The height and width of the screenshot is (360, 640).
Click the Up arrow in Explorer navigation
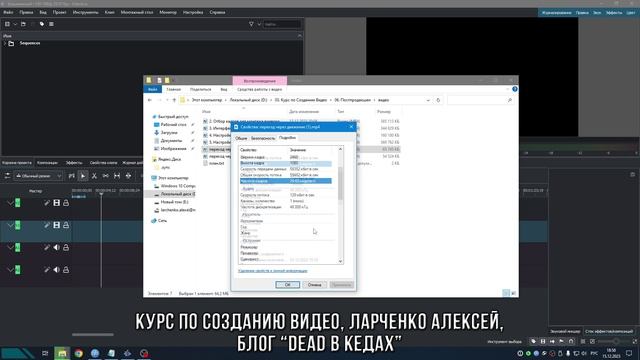tap(174, 100)
